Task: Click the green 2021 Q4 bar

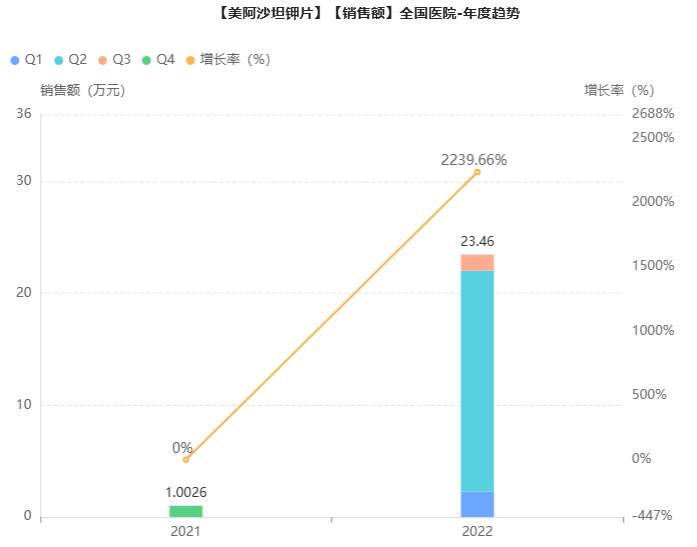Action: click(x=186, y=511)
